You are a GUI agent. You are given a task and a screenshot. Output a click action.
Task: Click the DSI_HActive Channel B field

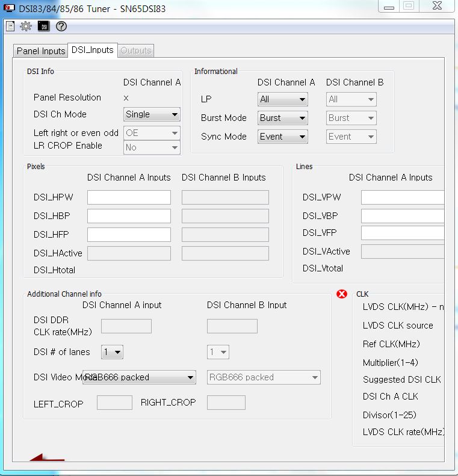click(225, 253)
